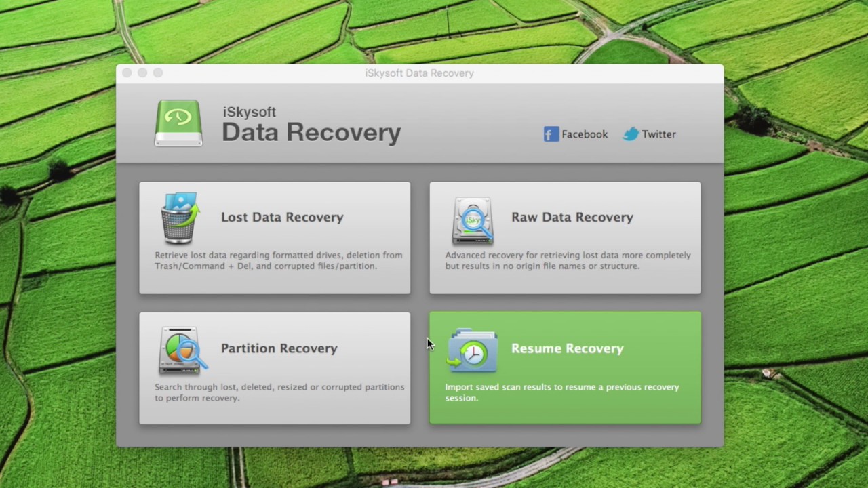This screenshot has width=868, height=488.
Task: Choose the Raw Data Recovery title
Action: pyautogui.click(x=572, y=217)
